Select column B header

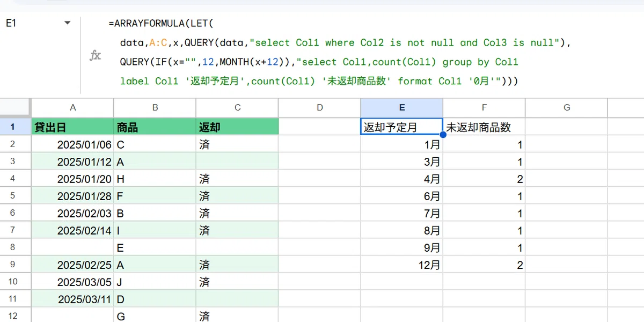155,107
